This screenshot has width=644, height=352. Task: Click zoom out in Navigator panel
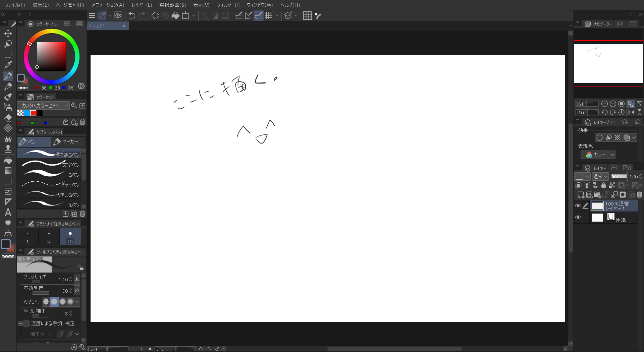tap(604, 104)
